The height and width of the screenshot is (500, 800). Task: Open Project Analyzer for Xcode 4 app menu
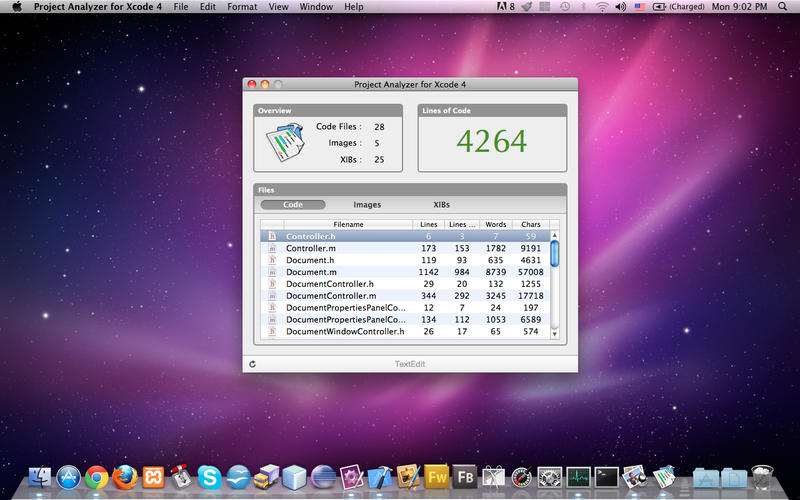pyautogui.click(x=97, y=7)
